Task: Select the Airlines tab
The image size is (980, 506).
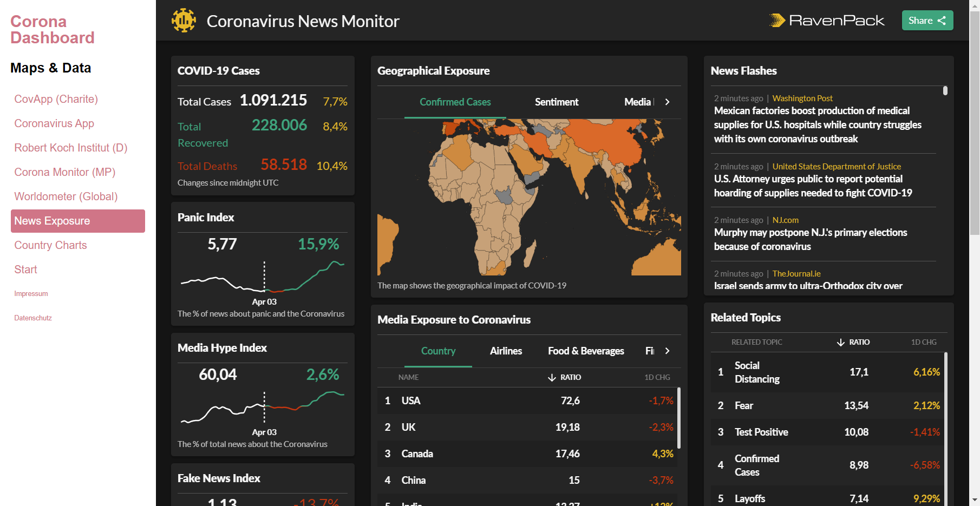Action: coord(506,351)
